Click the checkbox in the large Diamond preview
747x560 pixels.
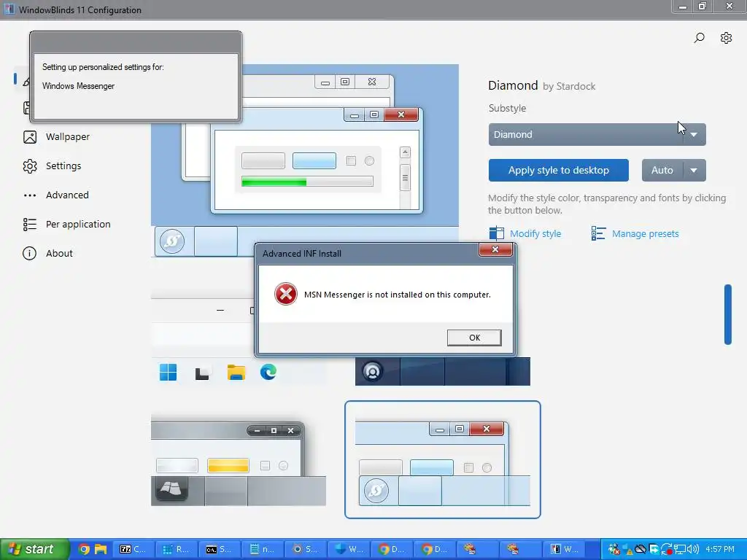click(x=351, y=161)
